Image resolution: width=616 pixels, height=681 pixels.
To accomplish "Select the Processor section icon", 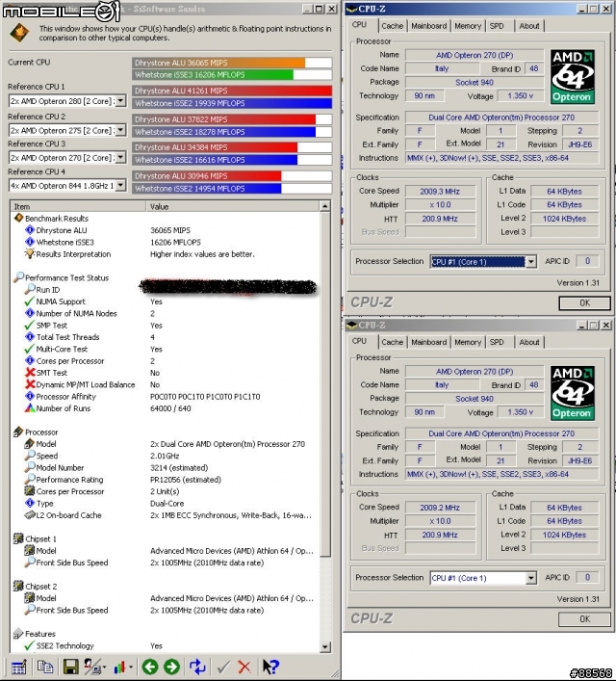I will [18, 432].
